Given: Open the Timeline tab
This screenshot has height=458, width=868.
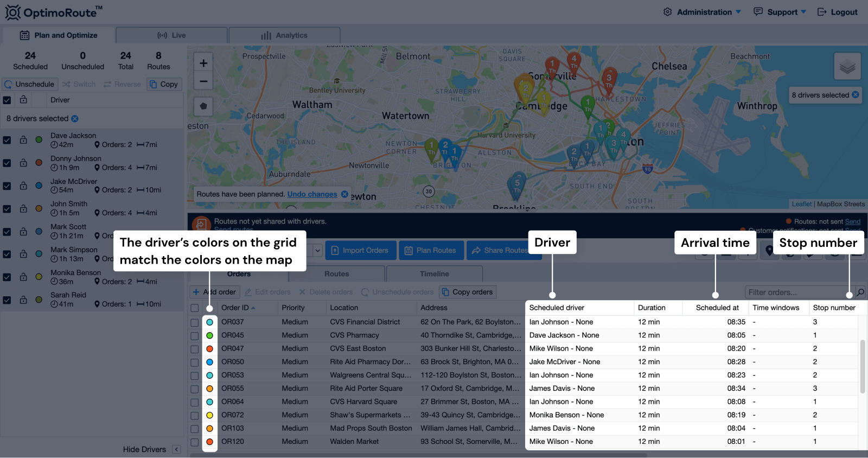Looking at the screenshot, I should click(434, 274).
